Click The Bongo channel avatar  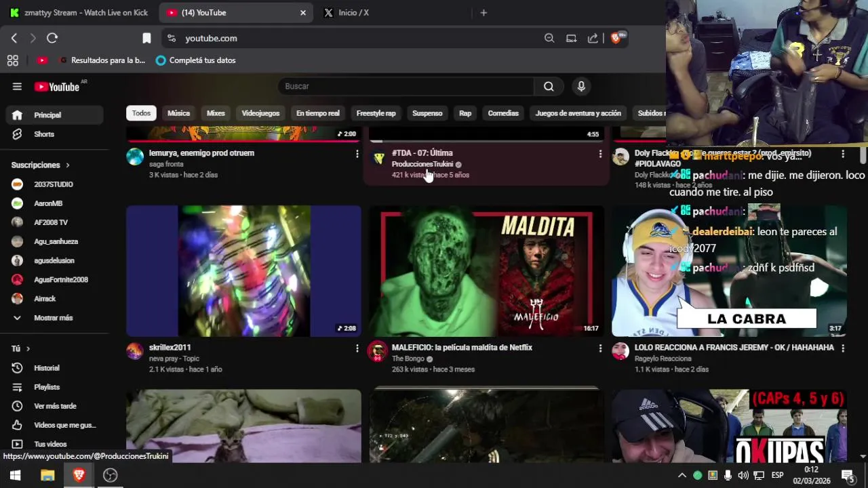tap(377, 351)
